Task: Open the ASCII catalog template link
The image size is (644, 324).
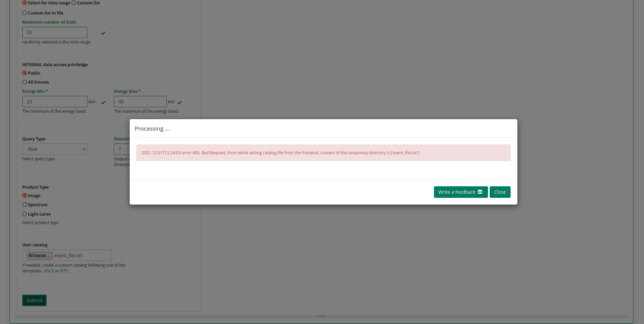Action: (x=49, y=271)
